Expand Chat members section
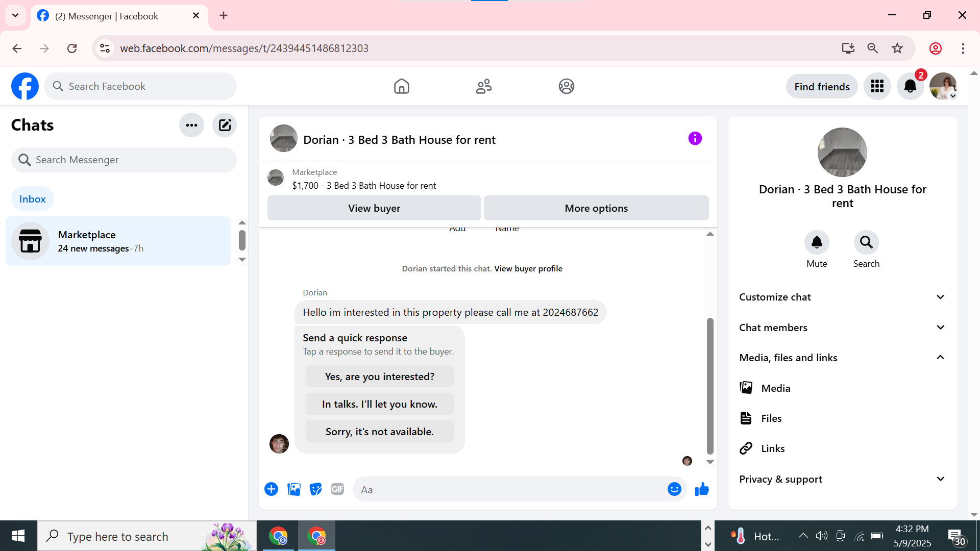This screenshot has width=980, height=551. (842, 328)
